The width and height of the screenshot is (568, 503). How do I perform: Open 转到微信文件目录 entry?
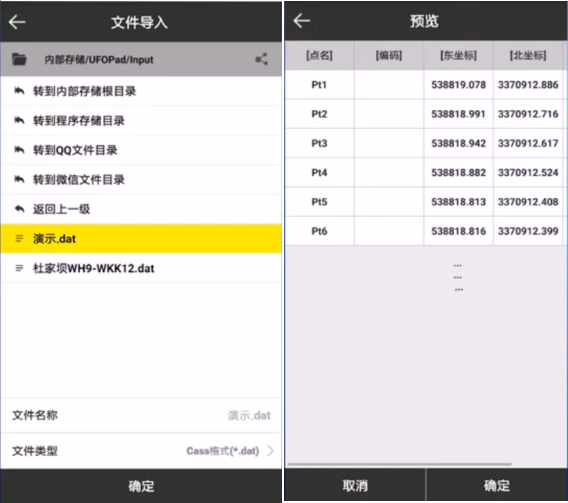pos(141,179)
